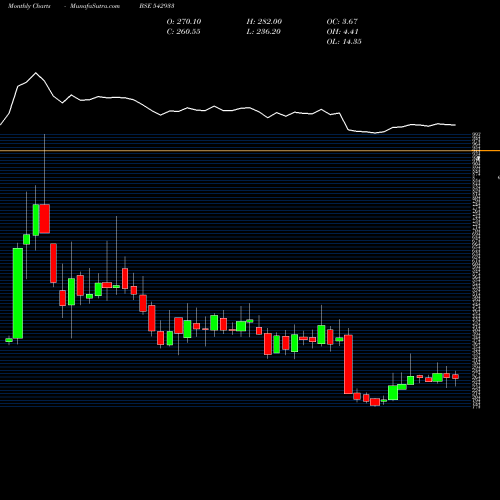Click the 'OH: 4.41' reading

click(342, 32)
